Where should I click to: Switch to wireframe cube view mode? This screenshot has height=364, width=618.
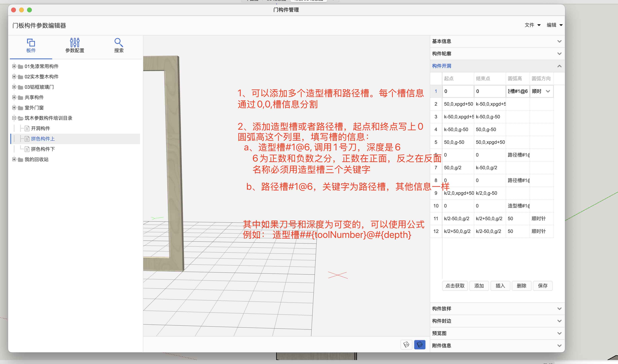406,345
